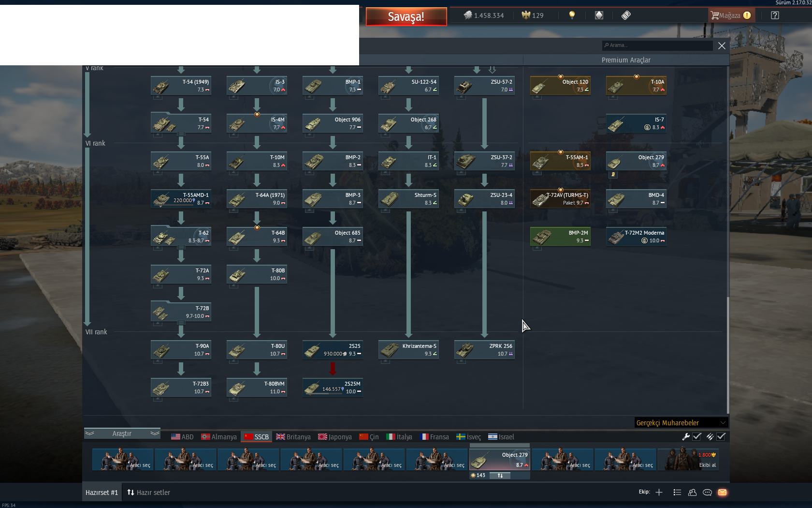Click the 2S25M research progress bar
The image size is (812, 508).
(325, 393)
